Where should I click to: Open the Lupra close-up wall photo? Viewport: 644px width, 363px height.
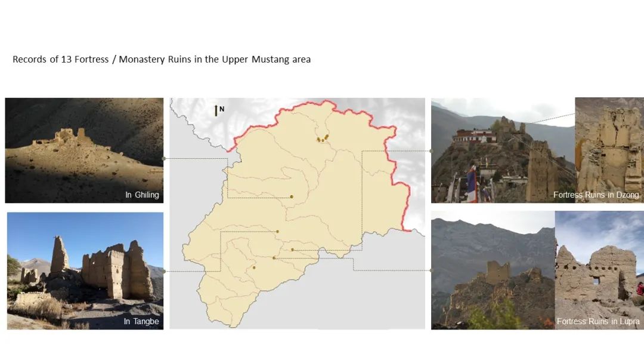tap(600, 270)
